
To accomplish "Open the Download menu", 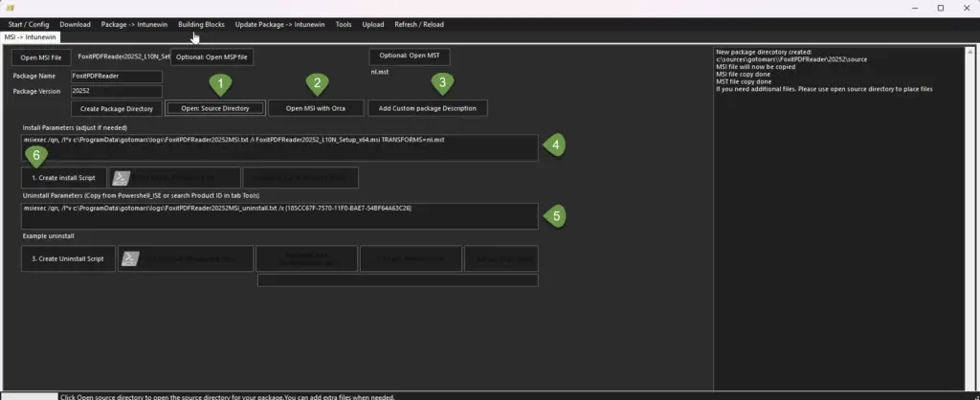I will (x=75, y=24).
